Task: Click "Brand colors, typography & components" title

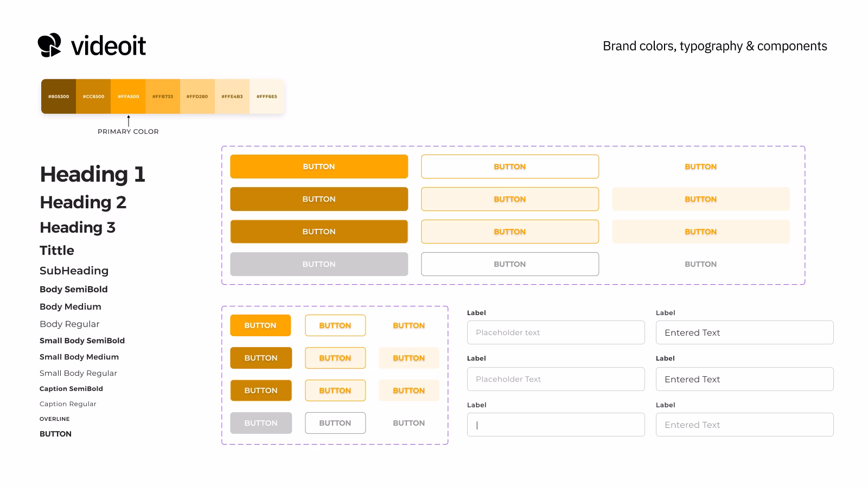Action: (715, 46)
